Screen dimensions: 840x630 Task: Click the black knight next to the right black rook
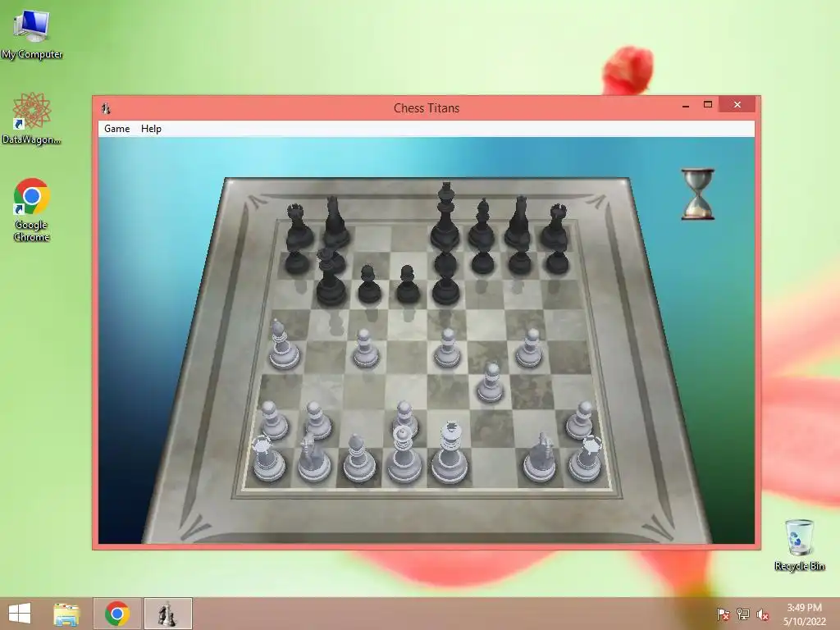click(x=518, y=221)
